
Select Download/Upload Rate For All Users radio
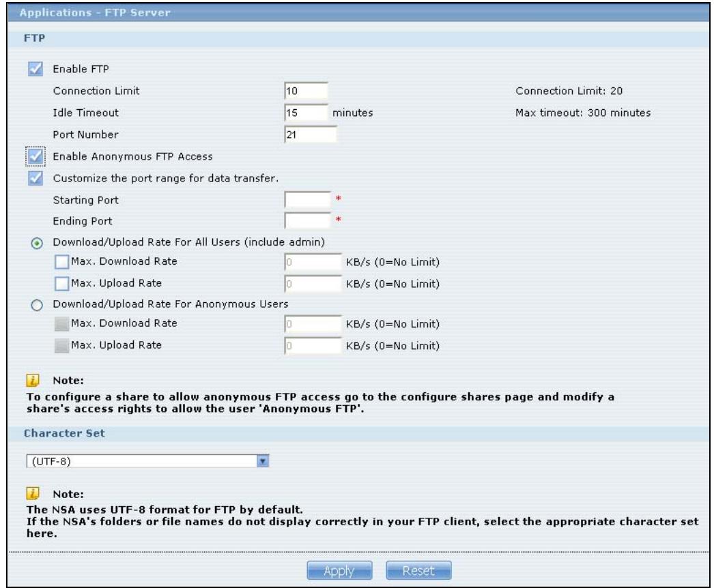pos(37,244)
